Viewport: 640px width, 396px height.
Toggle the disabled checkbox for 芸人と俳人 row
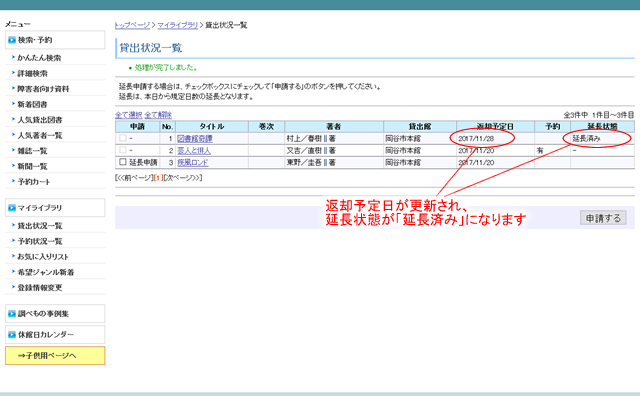(x=122, y=150)
